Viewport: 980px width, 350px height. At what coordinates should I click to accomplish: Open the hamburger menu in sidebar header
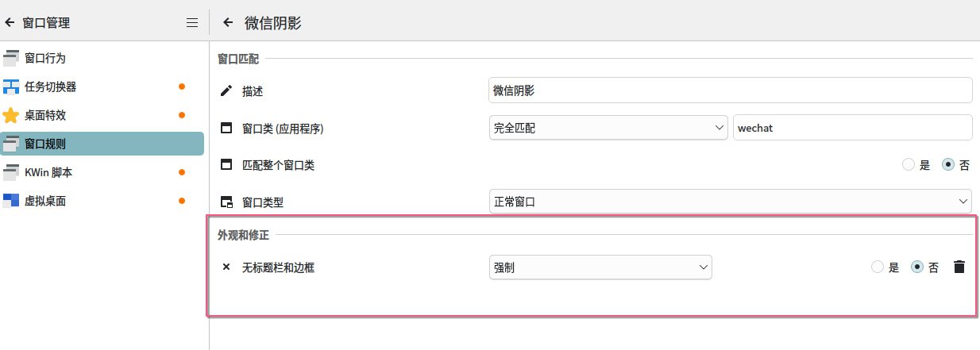191,23
